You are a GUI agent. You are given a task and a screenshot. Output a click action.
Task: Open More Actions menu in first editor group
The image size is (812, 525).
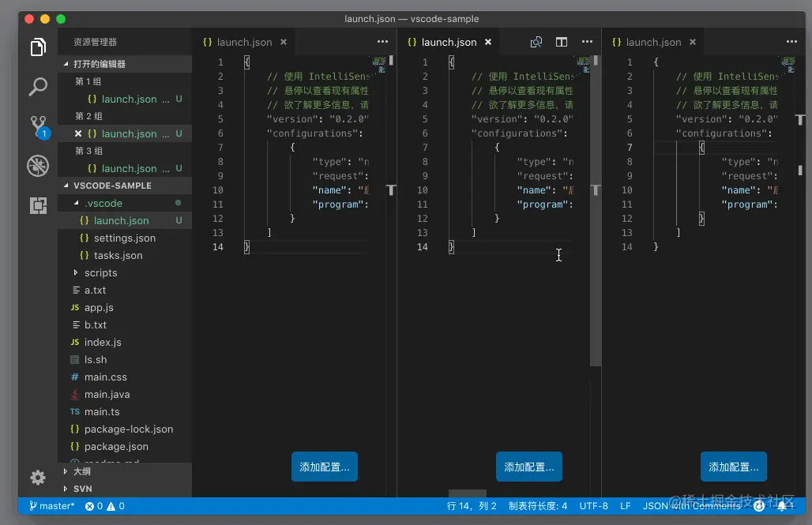(x=382, y=41)
